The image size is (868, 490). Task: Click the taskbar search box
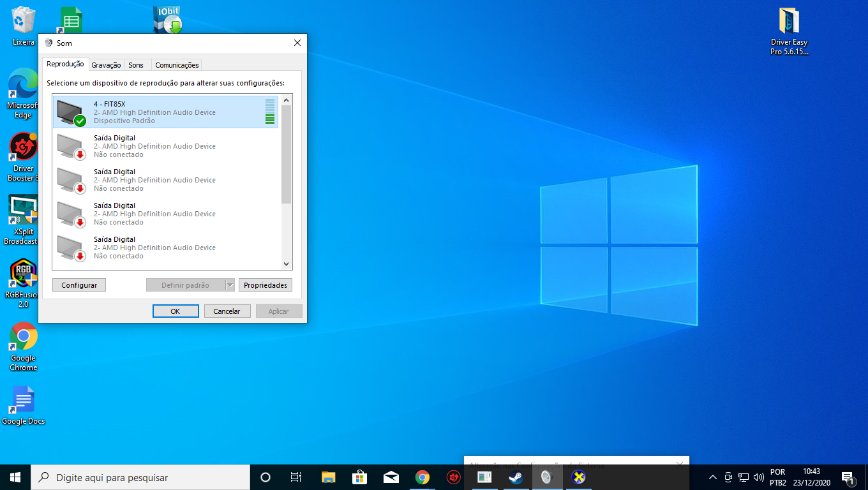[x=140, y=477]
